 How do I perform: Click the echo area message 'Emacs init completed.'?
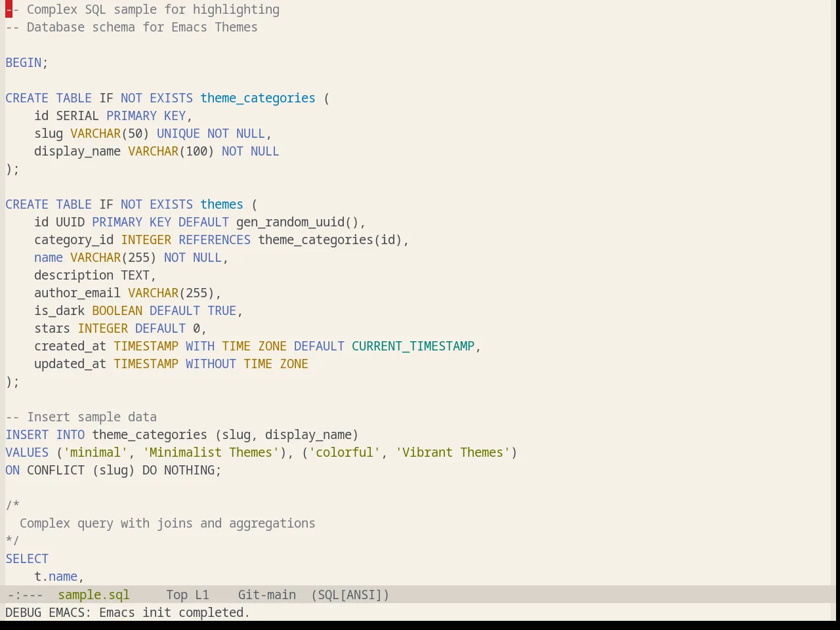coord(175,612)
